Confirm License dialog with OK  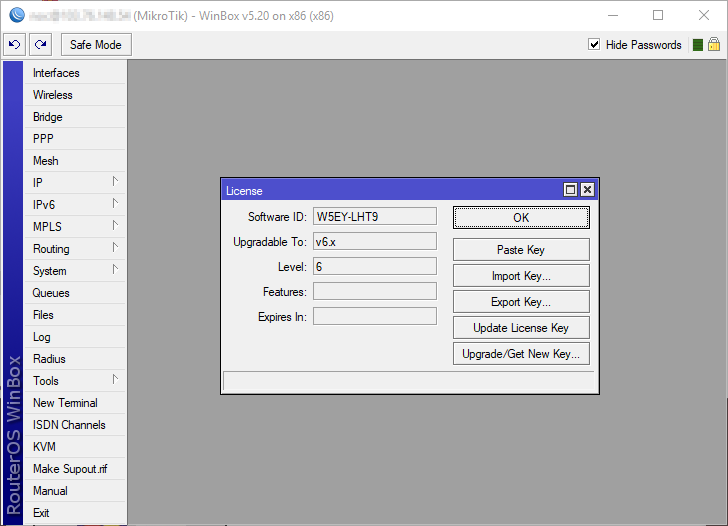click(x=521, y=218)
